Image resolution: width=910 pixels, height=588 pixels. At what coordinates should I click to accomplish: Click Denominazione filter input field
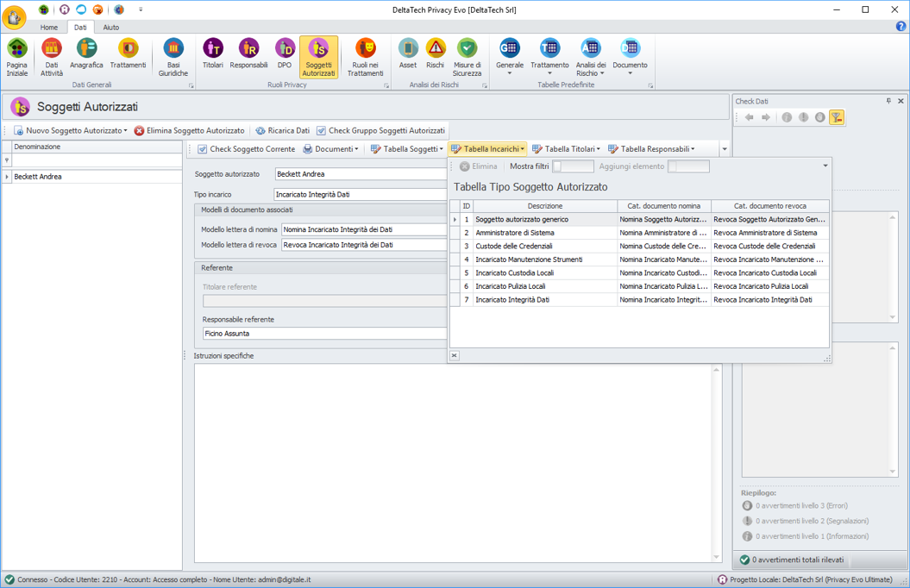97,160
